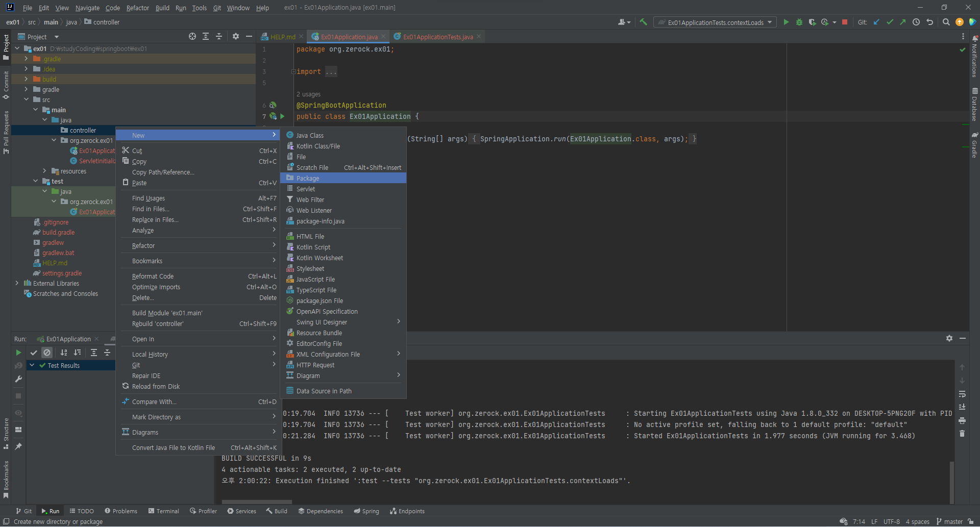Click the wrench icon in Run panel
This screenshot has height=527, width=980.
[x=18, y=379]
